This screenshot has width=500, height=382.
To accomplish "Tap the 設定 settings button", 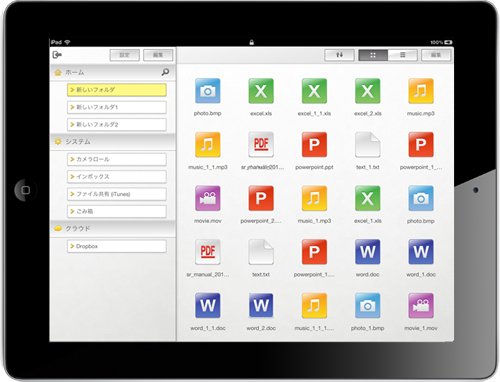I will point(125,55).
